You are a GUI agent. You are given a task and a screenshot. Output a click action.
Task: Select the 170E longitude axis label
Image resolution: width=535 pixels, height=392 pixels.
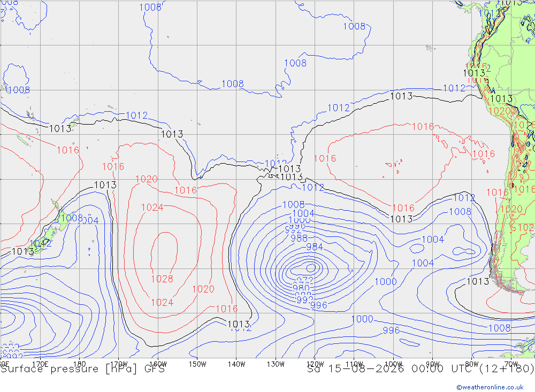click(x=40, y=364)
